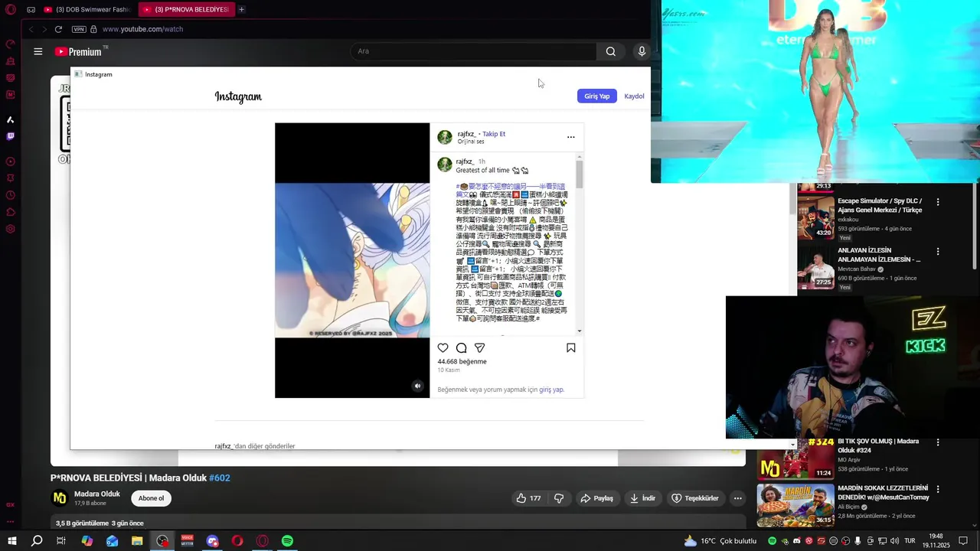This screenshot has height=551, width=980.
Task: Open Windows Start menu
Action: (x=11, y=541)
